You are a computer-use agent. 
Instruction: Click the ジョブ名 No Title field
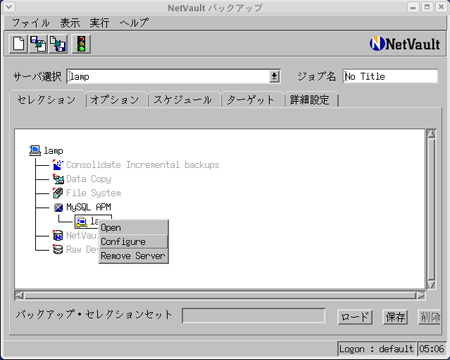390,76
